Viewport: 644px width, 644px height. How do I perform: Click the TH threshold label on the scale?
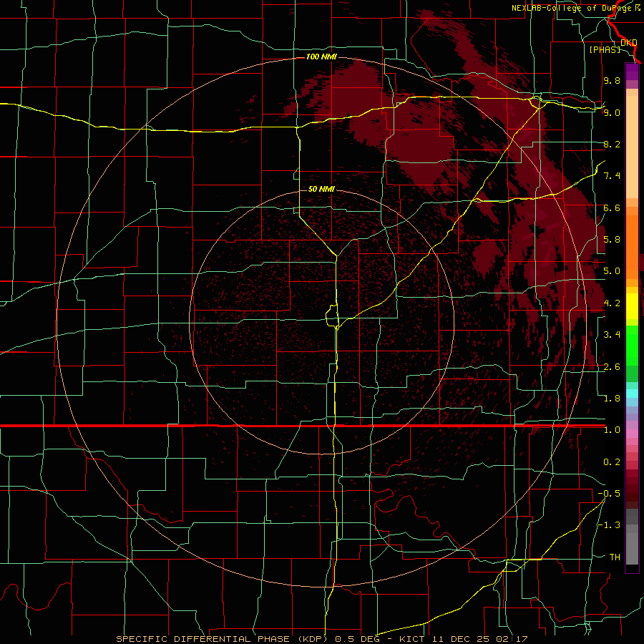(615, 557)
